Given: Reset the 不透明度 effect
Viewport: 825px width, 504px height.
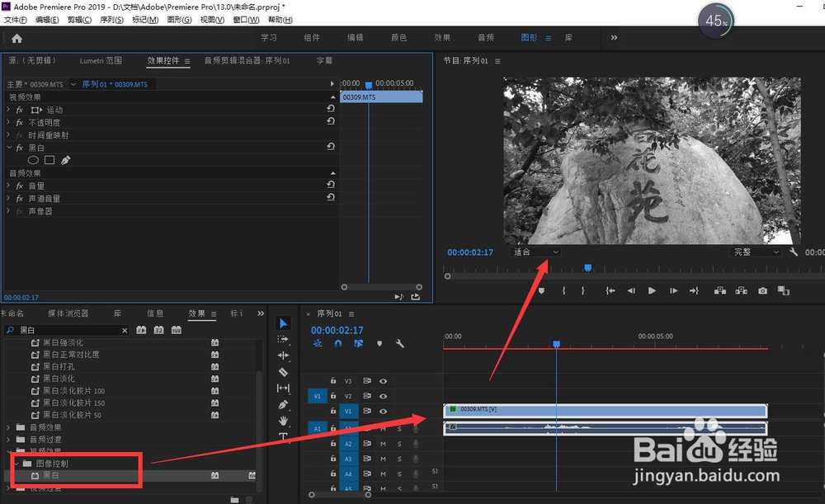Looking at the screenshot, I should (331, 121).
